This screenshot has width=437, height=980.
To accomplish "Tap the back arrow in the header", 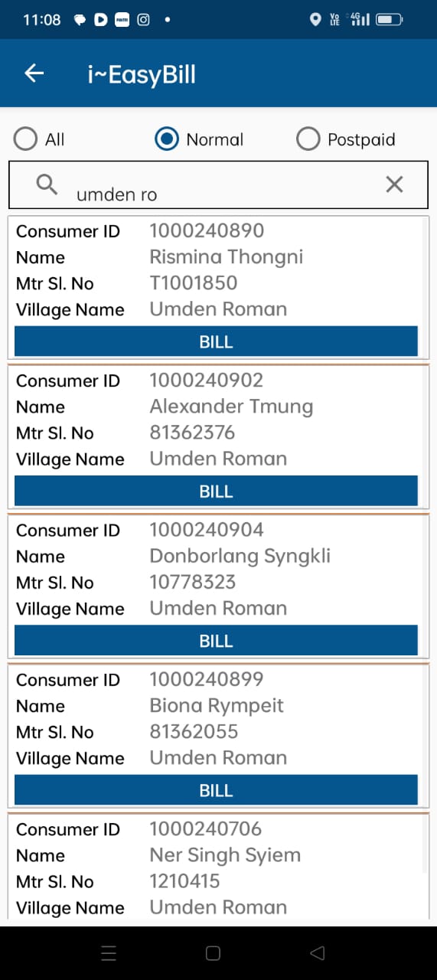I will [x=34, y=73].
